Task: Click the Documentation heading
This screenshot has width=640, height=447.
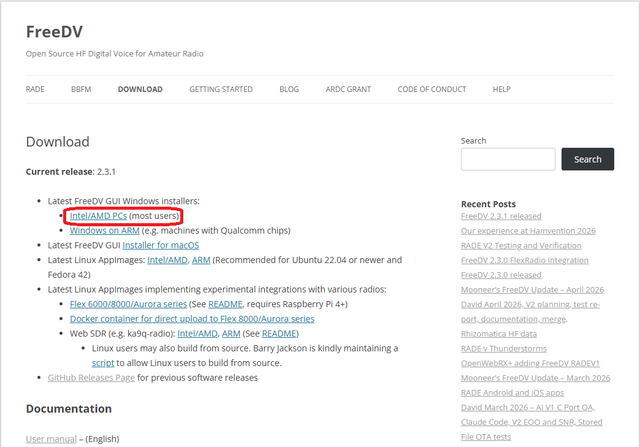Action: click(69, 409)
